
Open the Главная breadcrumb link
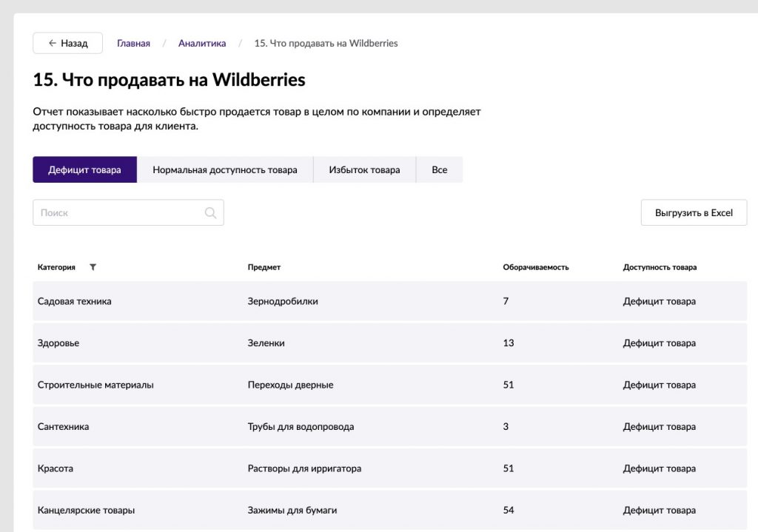pyautogui.click(x=133, y=43)
